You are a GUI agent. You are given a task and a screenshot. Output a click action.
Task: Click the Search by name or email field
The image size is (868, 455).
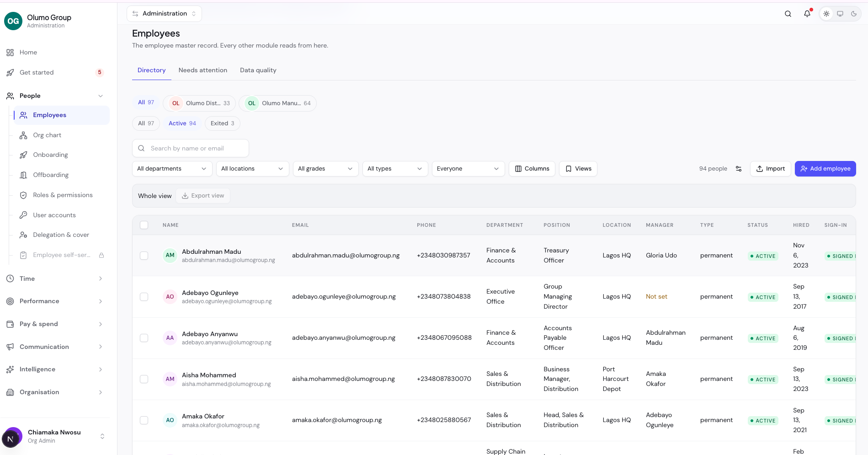point(191,148)
